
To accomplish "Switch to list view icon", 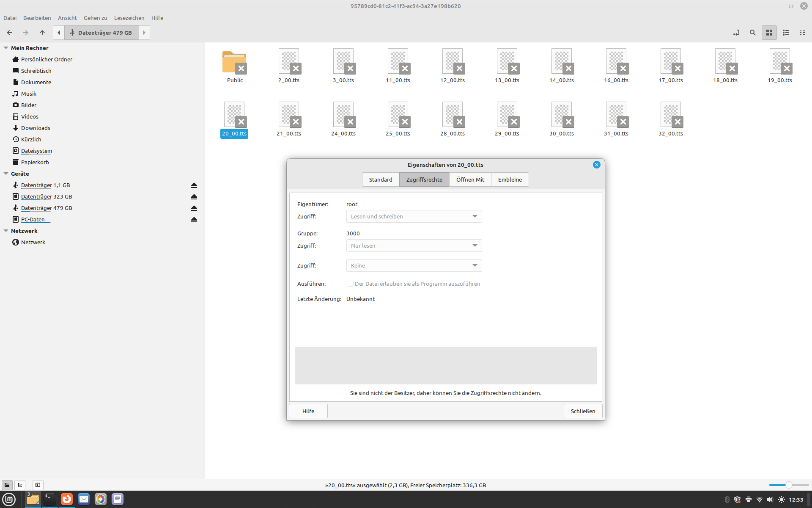I will tap(786, 33).
